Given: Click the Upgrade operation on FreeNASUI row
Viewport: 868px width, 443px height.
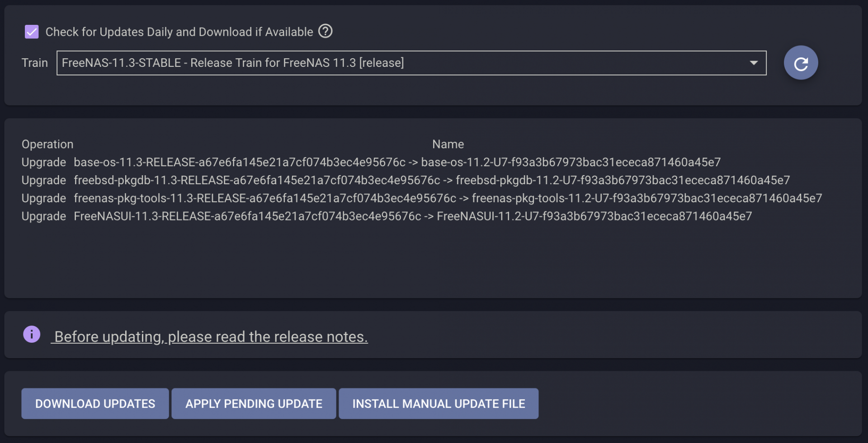Looking at the screenshot, I should click(44, 216).
